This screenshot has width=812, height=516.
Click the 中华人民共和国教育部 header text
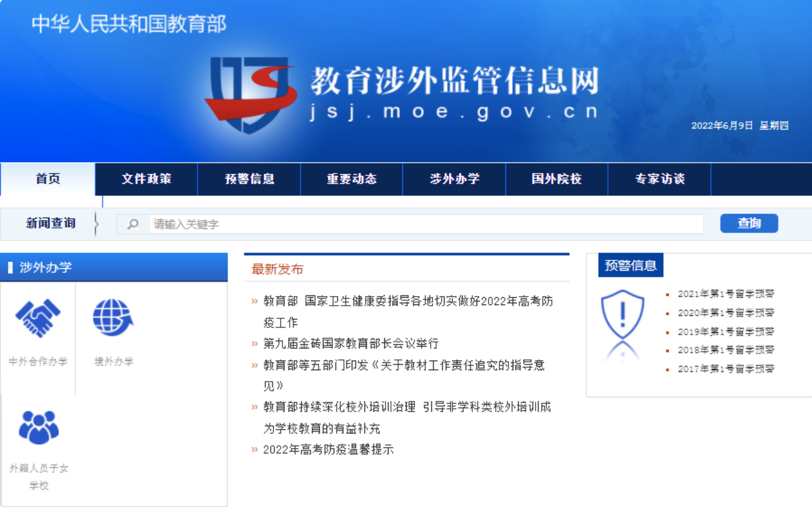[129, 24]
